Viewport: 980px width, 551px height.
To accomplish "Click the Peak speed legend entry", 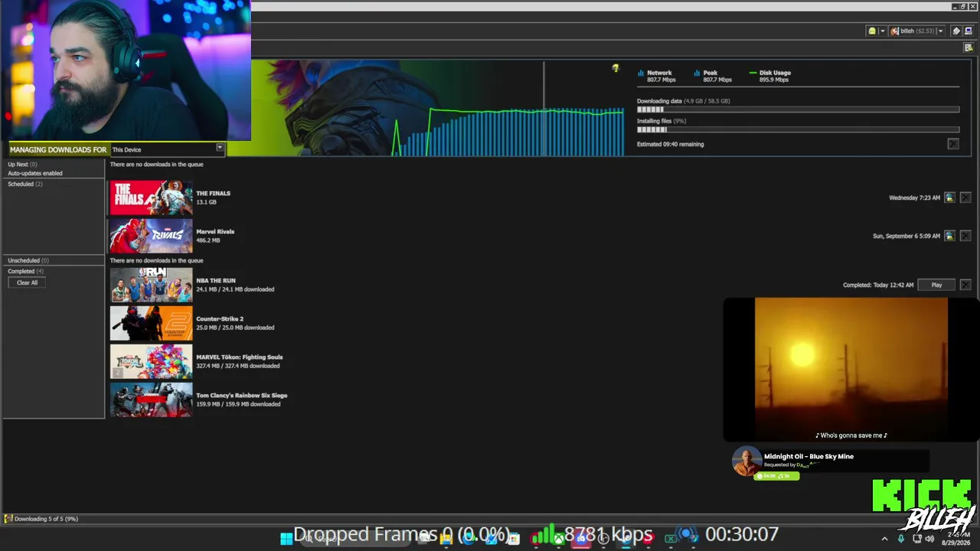I will (x=713, y=76).
